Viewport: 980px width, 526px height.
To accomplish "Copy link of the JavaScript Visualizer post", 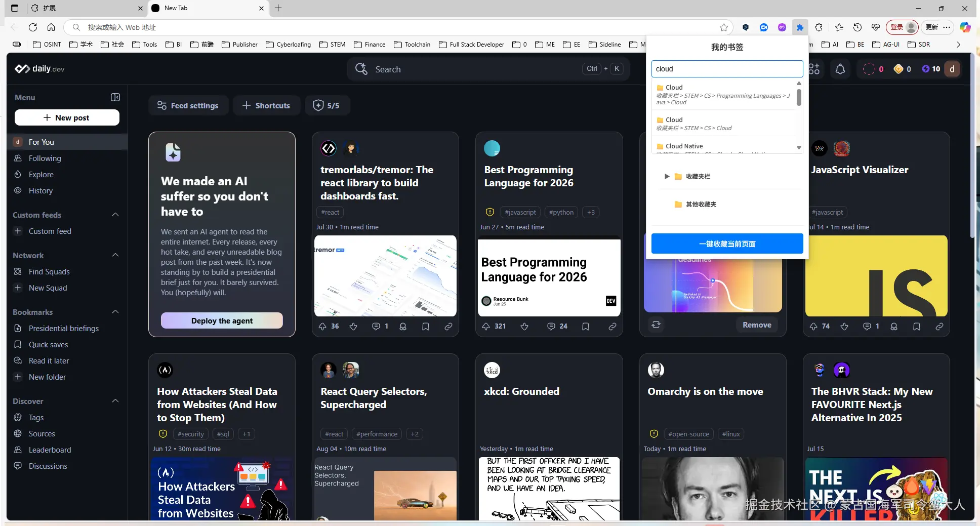I will [940, 327].
